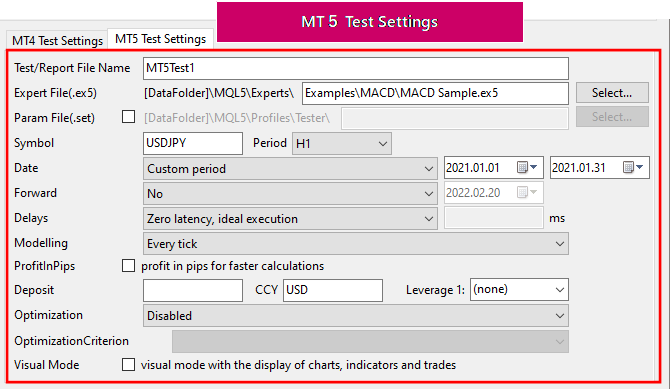Image resolution: width=670 pixels, height=389 pixels.
Task: Open the Leverage (none) dropdown
Action: 519,290
